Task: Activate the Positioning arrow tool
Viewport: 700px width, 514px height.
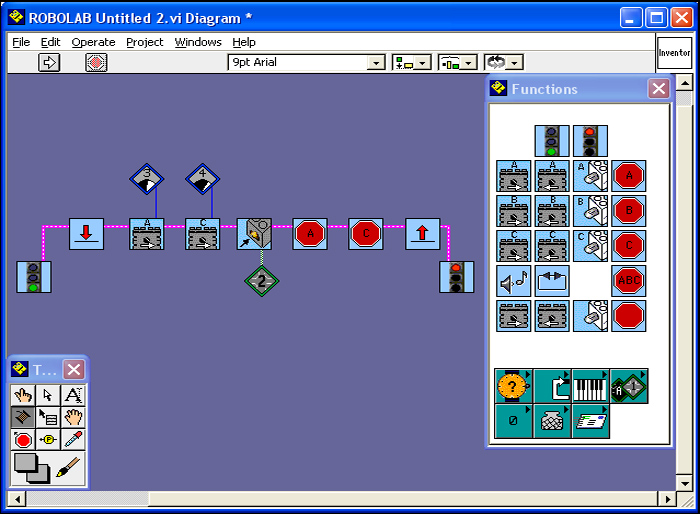Action: 48,395
